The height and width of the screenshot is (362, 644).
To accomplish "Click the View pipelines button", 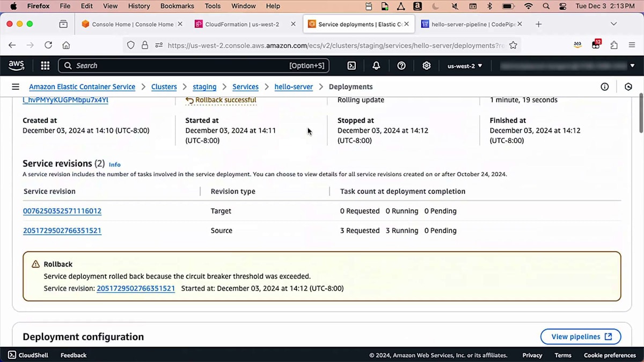I will click(581, 337).
